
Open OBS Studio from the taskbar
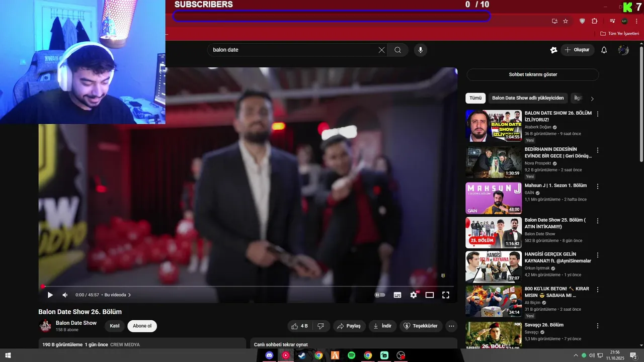tap(401, 355)
